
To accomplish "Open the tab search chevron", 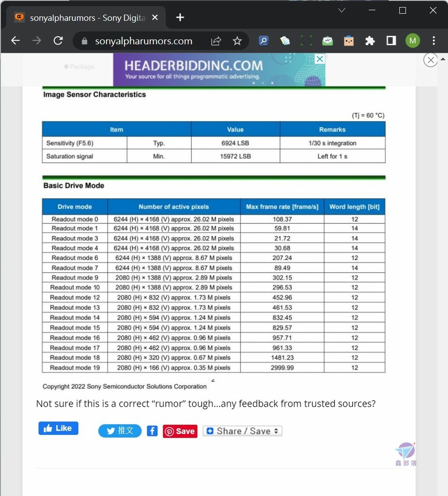I will pos(342,11).
